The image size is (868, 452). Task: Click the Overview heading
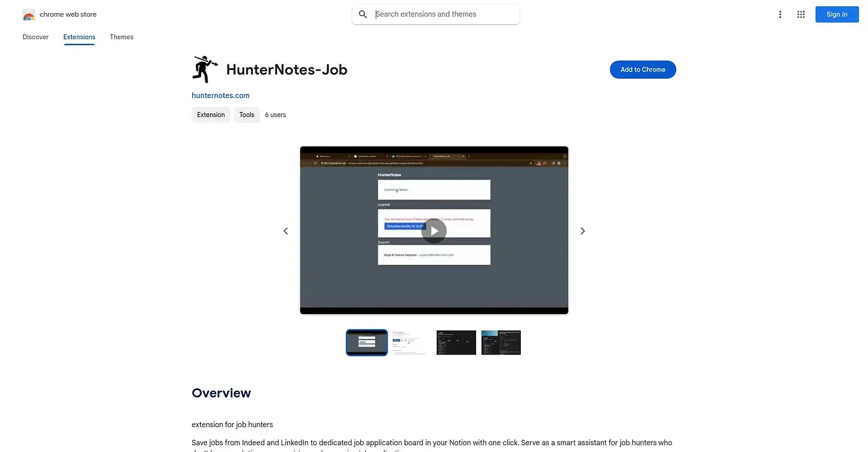(x=221, y=393)
